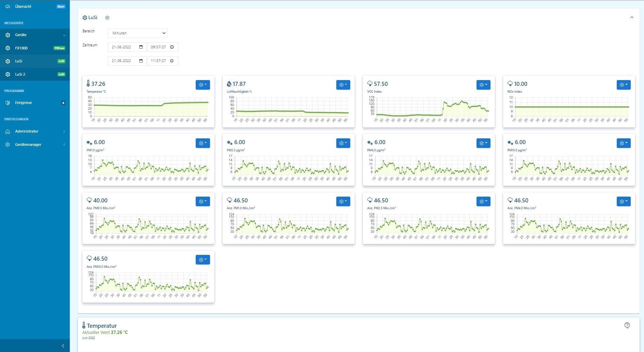644x352 pixels.
Task: Open calendar picker for the end date
Action: [x=141, y=61]
